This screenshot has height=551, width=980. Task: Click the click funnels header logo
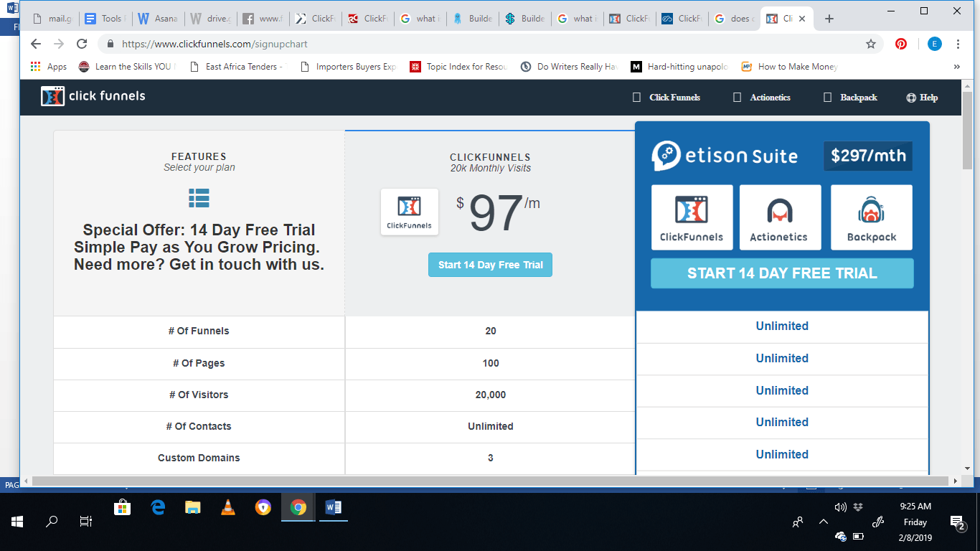(93, 96)
